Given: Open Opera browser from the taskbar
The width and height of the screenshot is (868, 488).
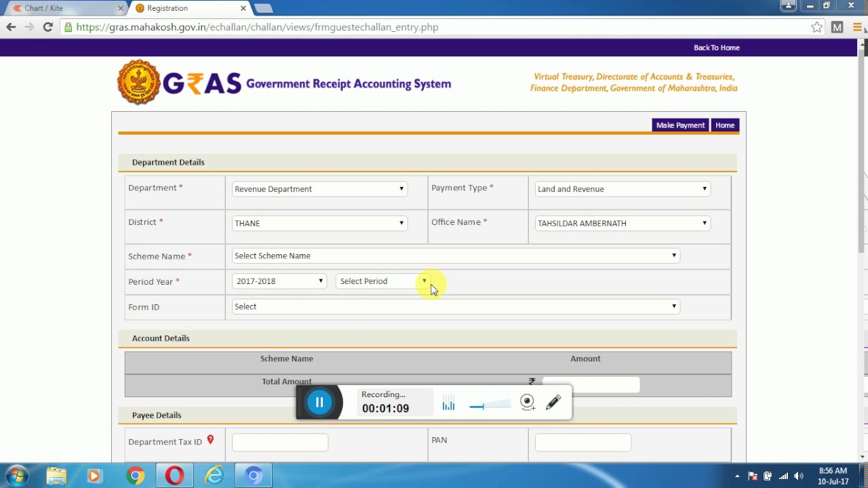Looking at the screenshot, I should coord(174,476).
